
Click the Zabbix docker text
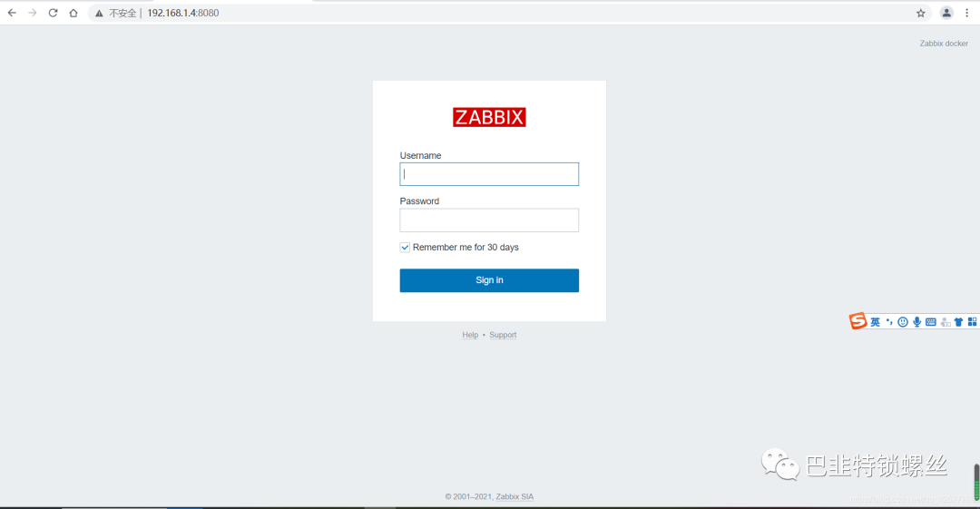[x=944, y=44]
